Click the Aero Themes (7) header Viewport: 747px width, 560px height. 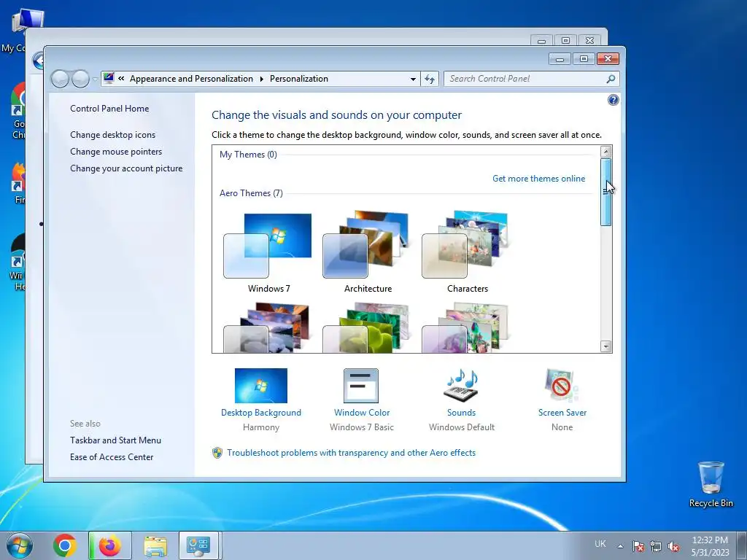251,193
